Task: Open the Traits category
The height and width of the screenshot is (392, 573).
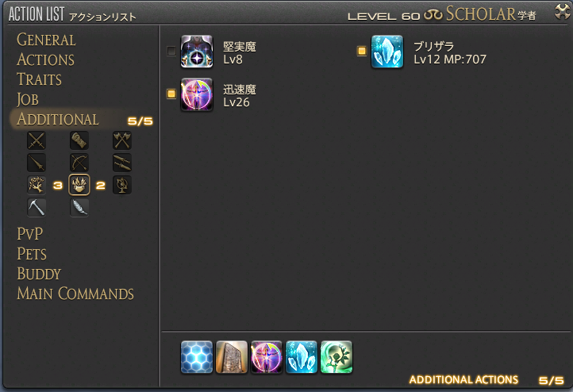Action: (x=39, y=79)
